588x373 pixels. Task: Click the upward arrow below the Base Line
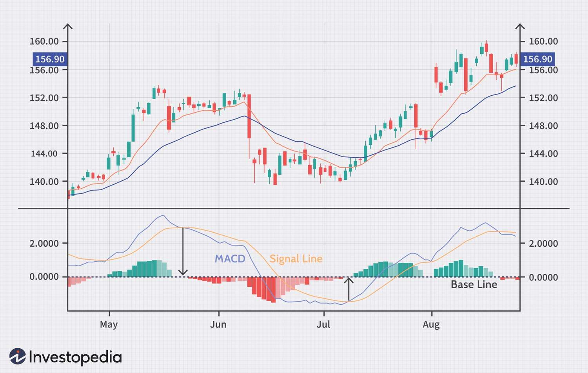[x=348, y=290]
